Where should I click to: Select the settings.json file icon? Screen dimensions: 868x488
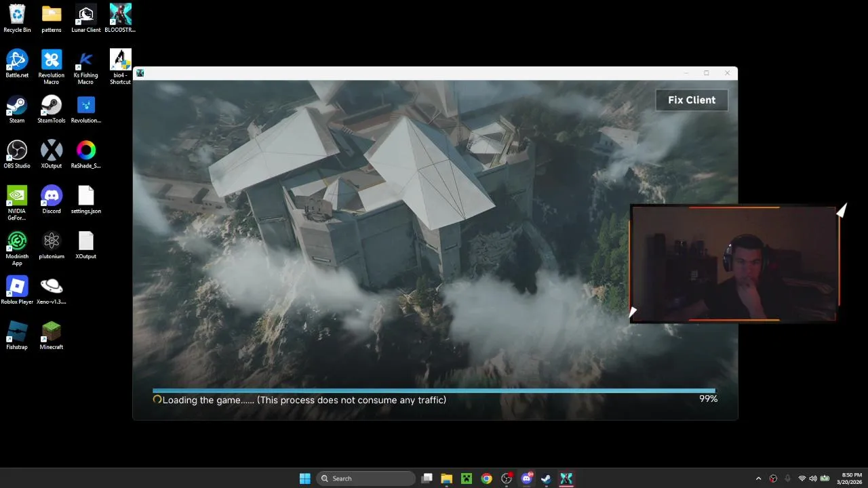pyautogui.click(x=85, y=200)
